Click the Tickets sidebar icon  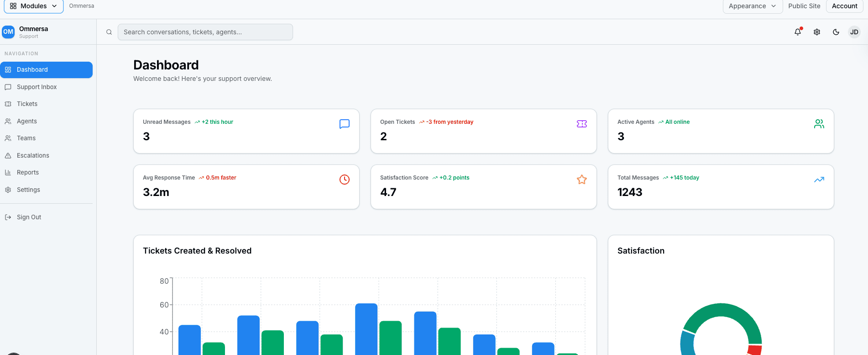8,104
